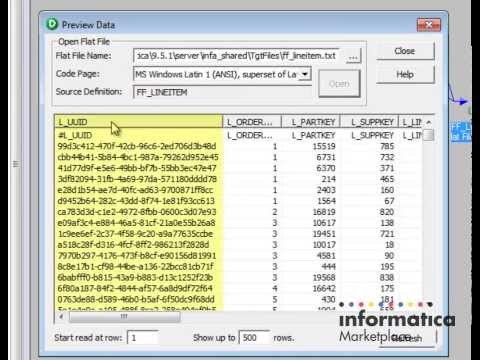This screenshot has height=360, width=480.
Task: Select UUID starting with e28d1b54
Action: [x=135, y=190]
